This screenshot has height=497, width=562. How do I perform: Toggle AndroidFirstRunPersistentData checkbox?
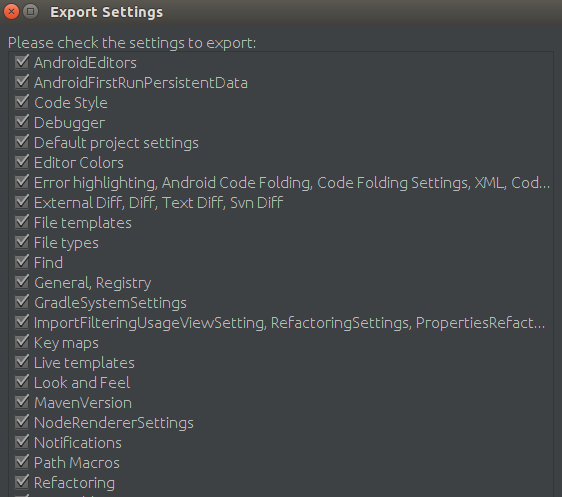click(22, 82)
